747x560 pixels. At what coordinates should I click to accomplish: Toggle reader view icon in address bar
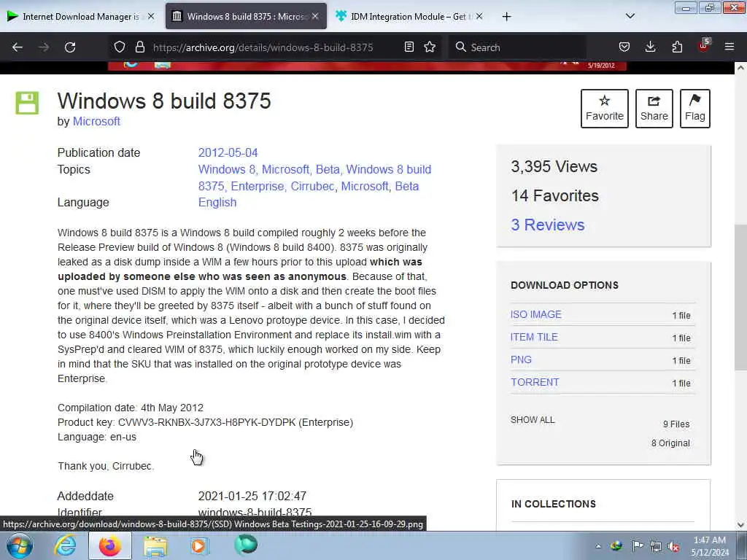[409, 47]
